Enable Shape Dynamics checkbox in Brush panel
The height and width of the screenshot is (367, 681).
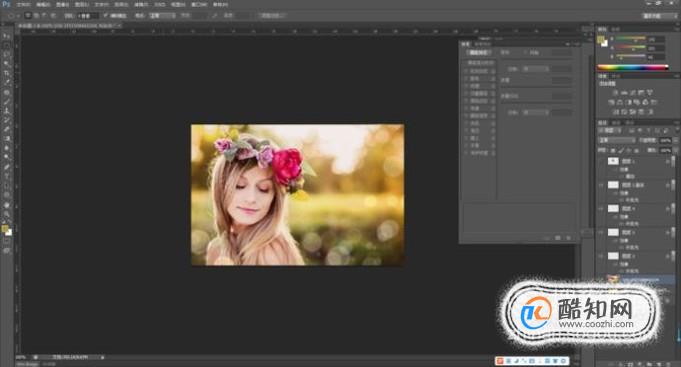coord(466,71)
